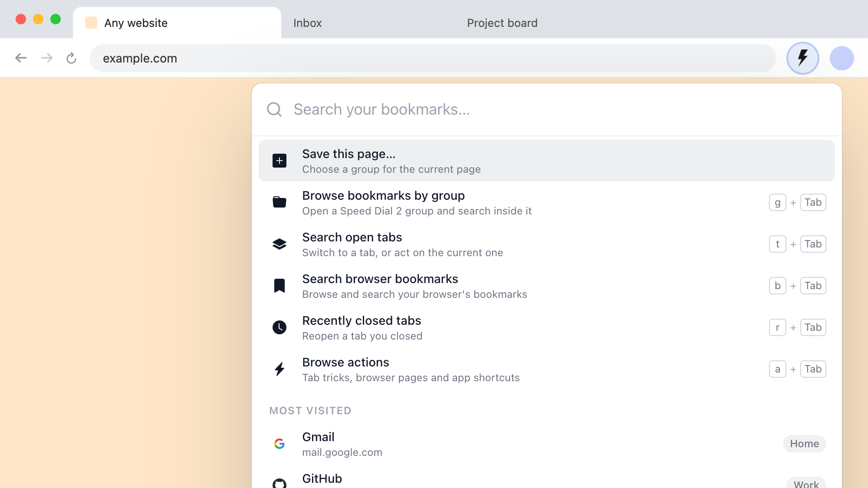The width and height of the screenshot is (868, 488).
Task: Select Search open tabs command
Action: point(547,244)
